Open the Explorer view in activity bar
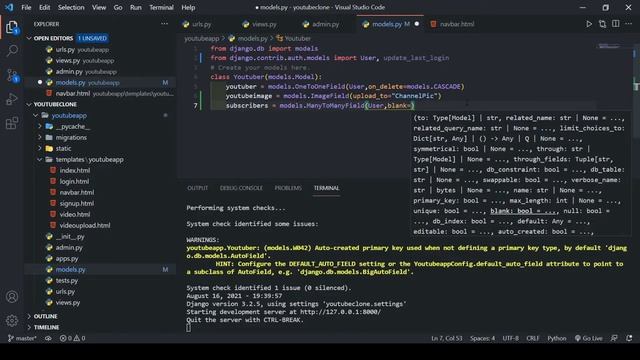 point(12,27)
